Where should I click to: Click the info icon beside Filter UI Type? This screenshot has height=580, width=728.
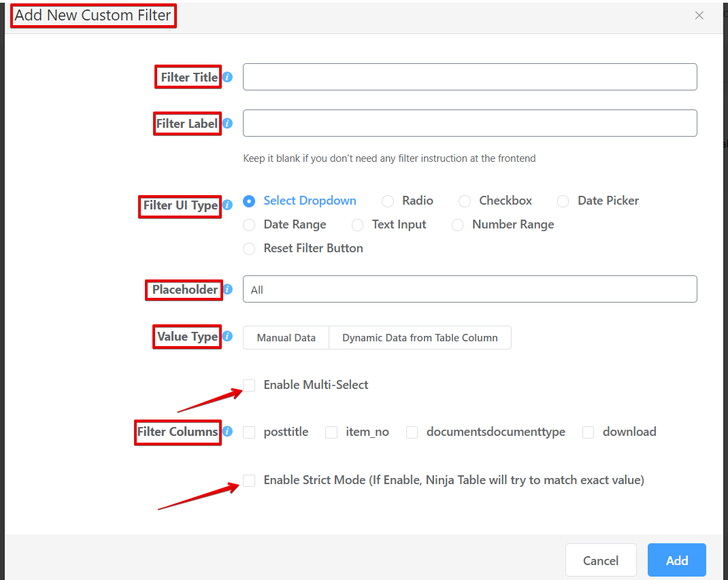point(227,205)
